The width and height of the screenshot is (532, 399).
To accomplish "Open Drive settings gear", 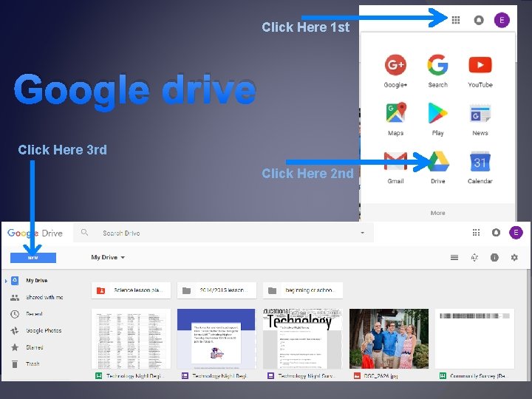I will click(514, 258).
